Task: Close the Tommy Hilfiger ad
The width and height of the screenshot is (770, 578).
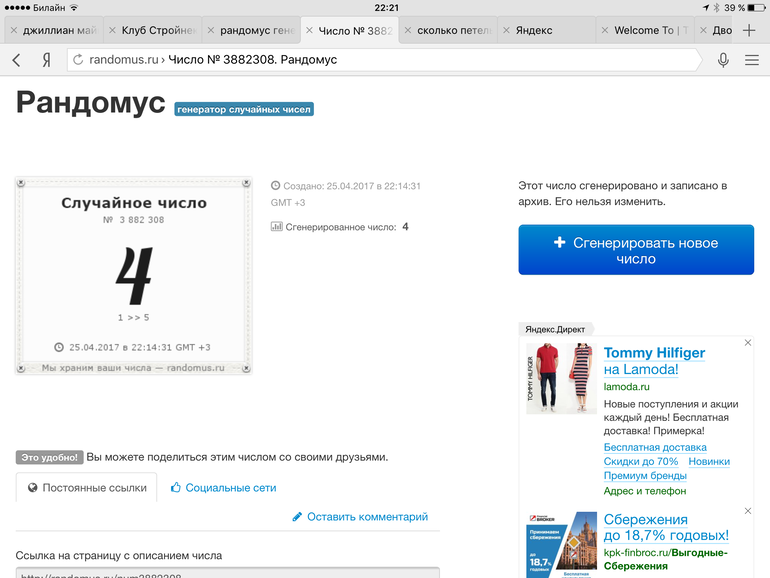Action: click(x=747, y=343)
